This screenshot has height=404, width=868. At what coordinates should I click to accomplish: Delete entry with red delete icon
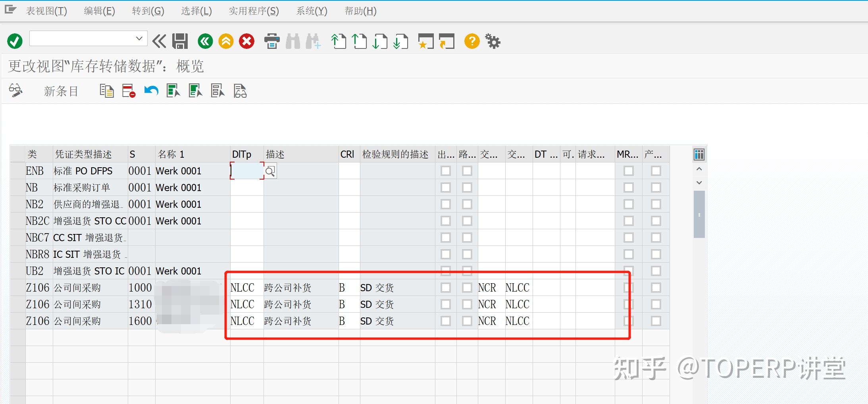[x=127, y=91]
